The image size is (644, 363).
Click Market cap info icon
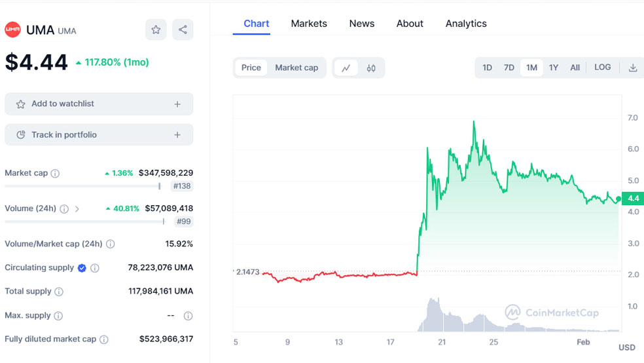tap(56, 174)
